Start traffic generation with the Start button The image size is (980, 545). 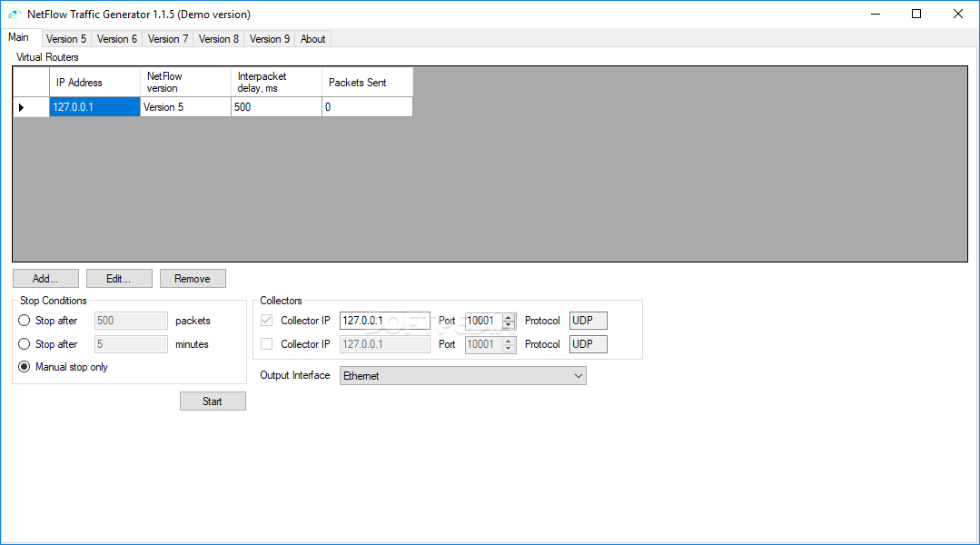[x=213, y=401]
